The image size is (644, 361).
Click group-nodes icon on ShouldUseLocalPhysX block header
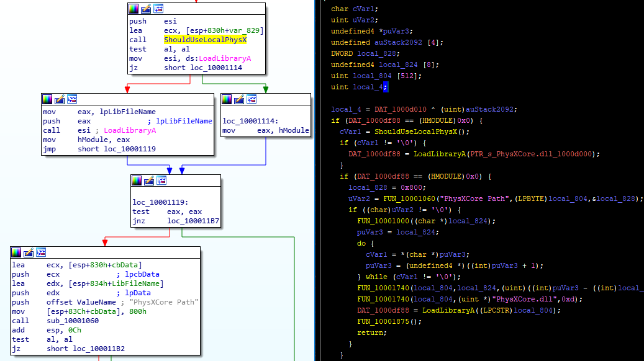click(158, 9)
